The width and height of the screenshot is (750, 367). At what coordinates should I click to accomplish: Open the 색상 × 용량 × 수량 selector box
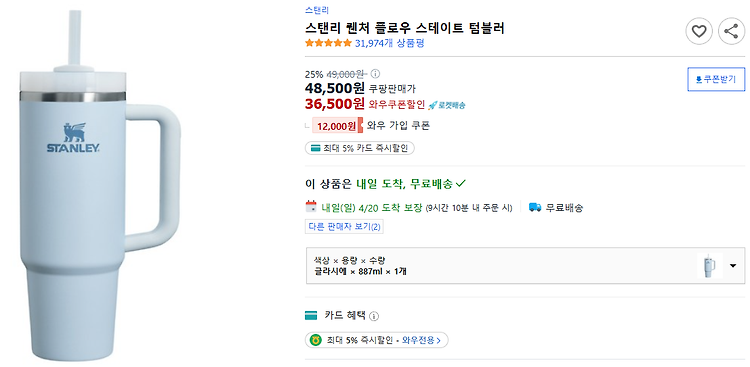click(525, 266)
